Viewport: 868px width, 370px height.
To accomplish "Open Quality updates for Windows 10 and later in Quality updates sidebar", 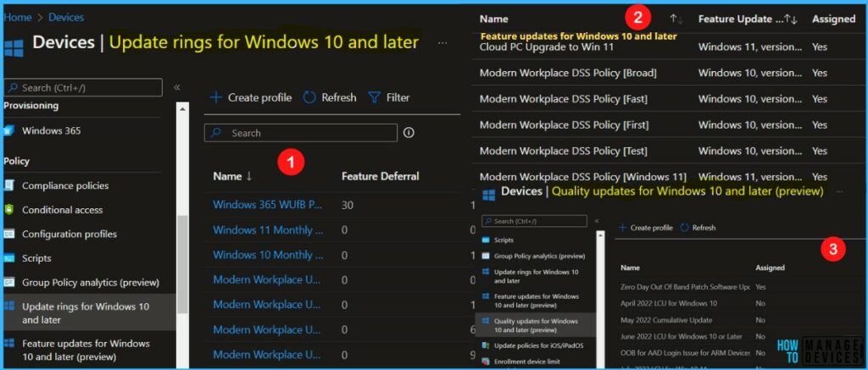I will pyautogui.click(x=536, y=325).
